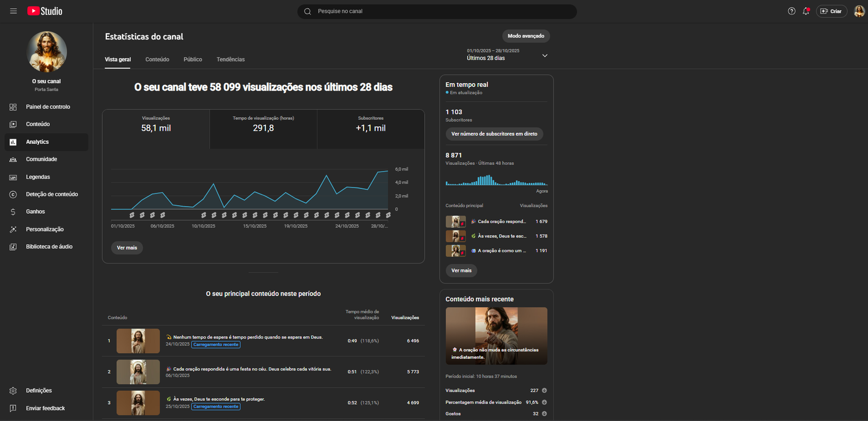Switch to the Público tab
Screen dimensions: 868x421
click(x=193, y=60)
